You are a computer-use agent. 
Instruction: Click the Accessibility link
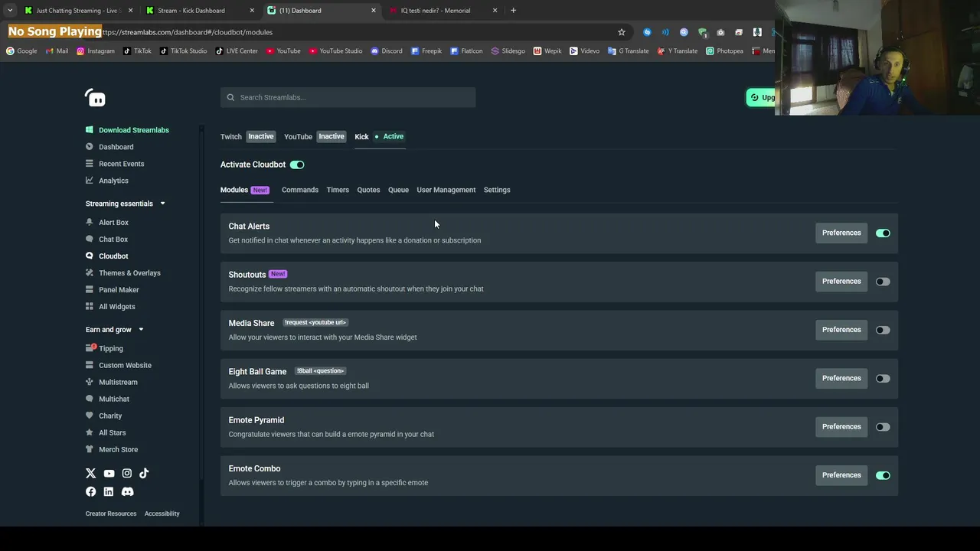pos(162,514)
